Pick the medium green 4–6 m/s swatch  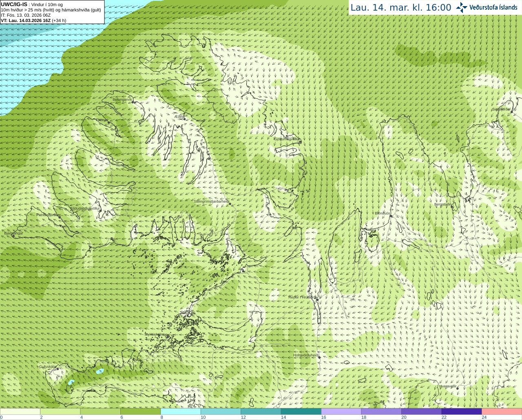point(100,411)
